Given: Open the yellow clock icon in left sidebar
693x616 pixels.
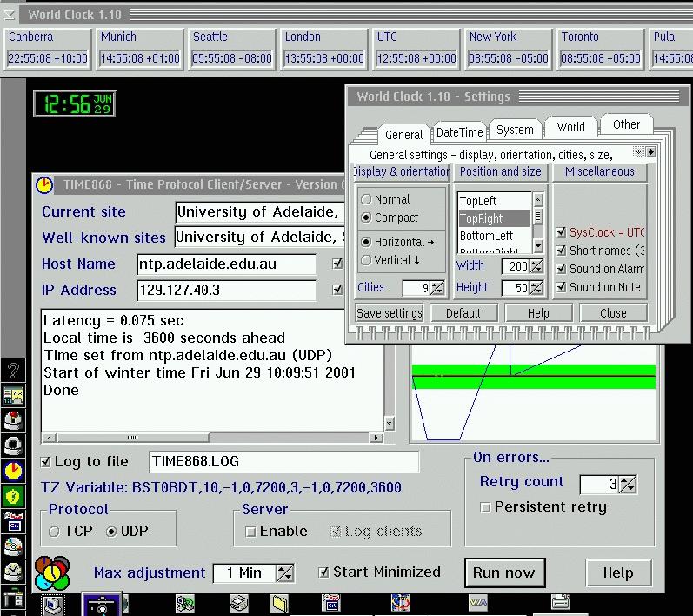Looking at the screenshot, I should coord(13,471).
